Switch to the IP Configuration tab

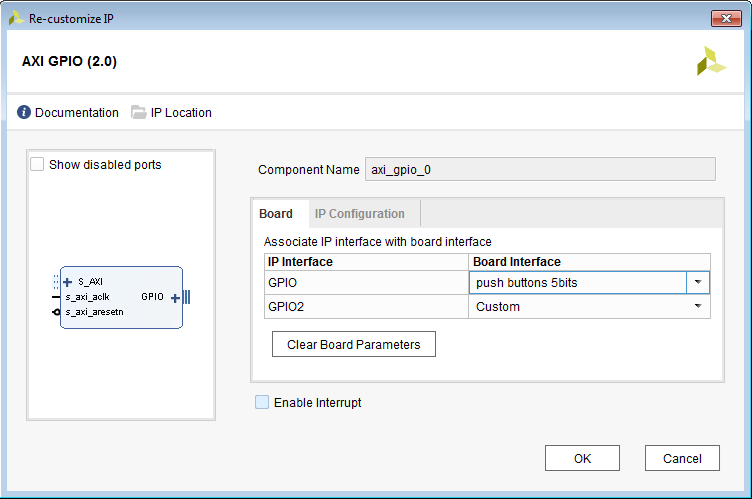pyautogui.click(x=360, y=214)
